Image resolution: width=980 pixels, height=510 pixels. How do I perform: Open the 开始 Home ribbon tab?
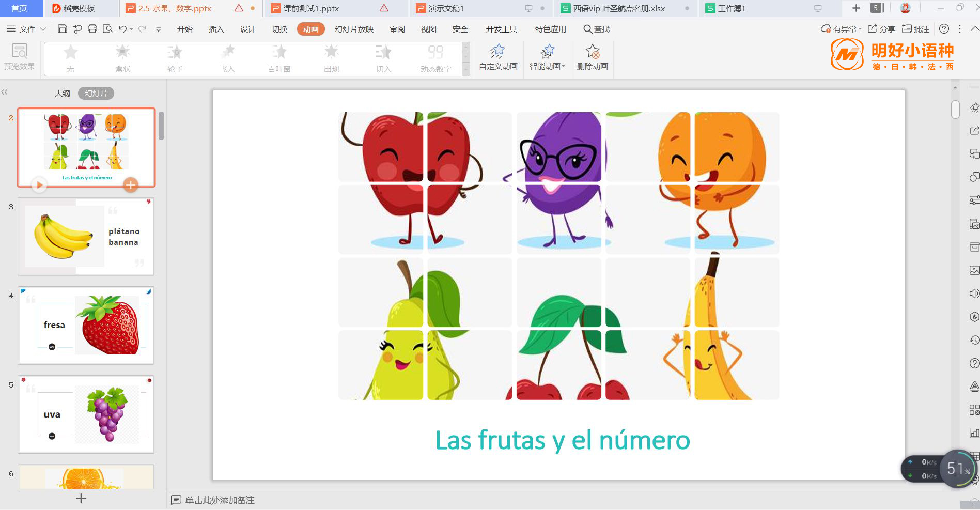coord(184,29)
